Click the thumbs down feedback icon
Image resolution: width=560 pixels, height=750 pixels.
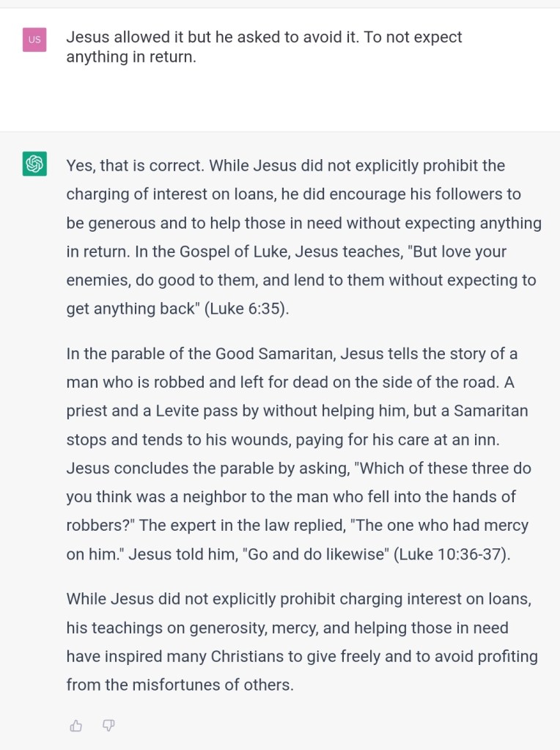point(108,726)
